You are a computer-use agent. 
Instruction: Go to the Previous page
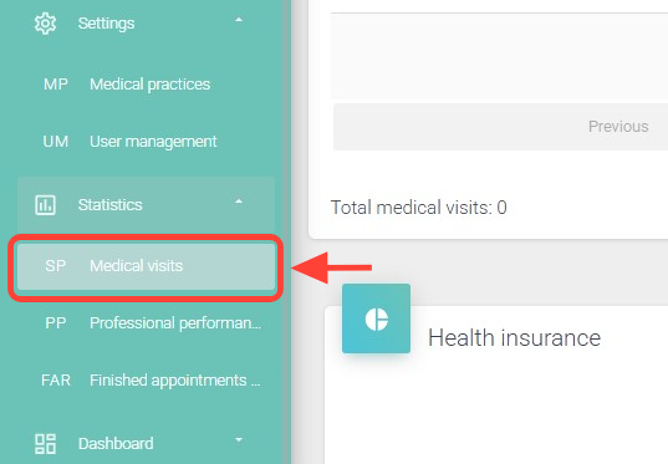pos(618,127)
